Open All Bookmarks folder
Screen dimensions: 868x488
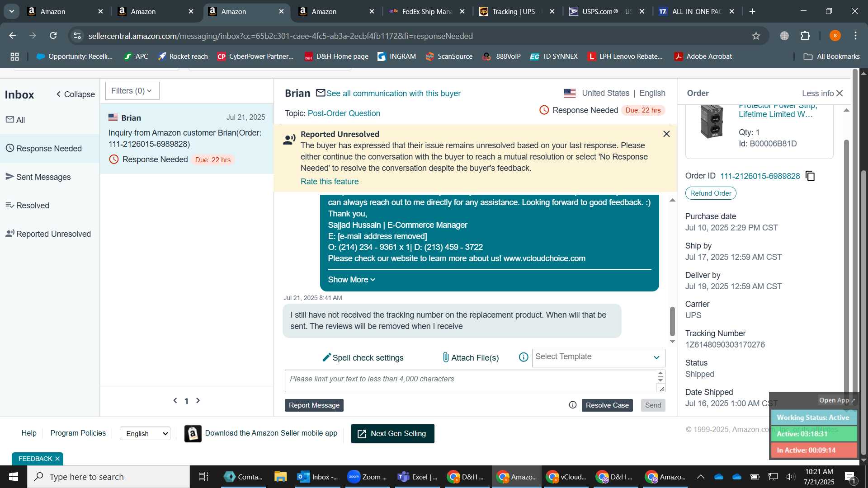tap(831, 56)
